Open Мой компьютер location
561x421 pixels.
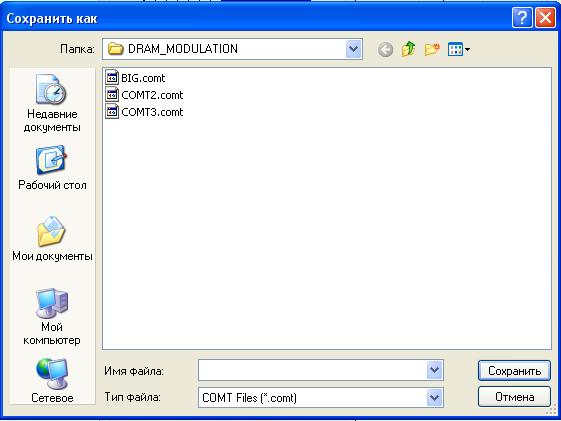click(x=52, y=317)
